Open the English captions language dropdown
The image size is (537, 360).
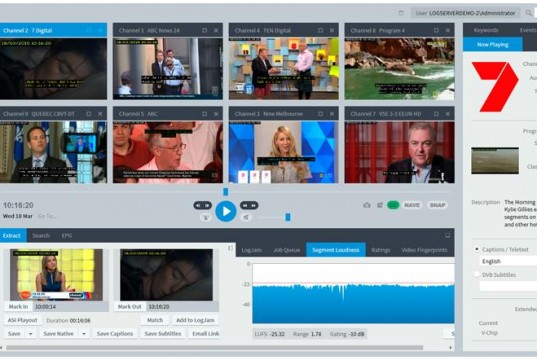508,261
